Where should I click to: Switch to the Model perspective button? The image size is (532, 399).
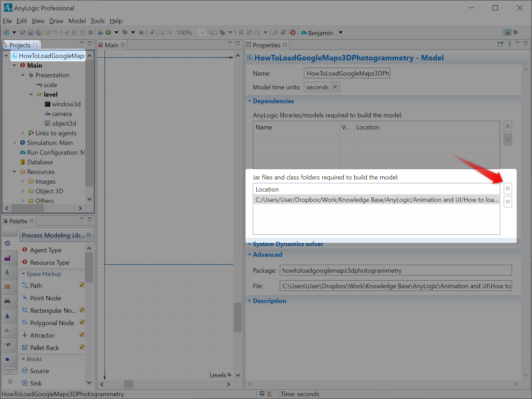tap(508, 32)
